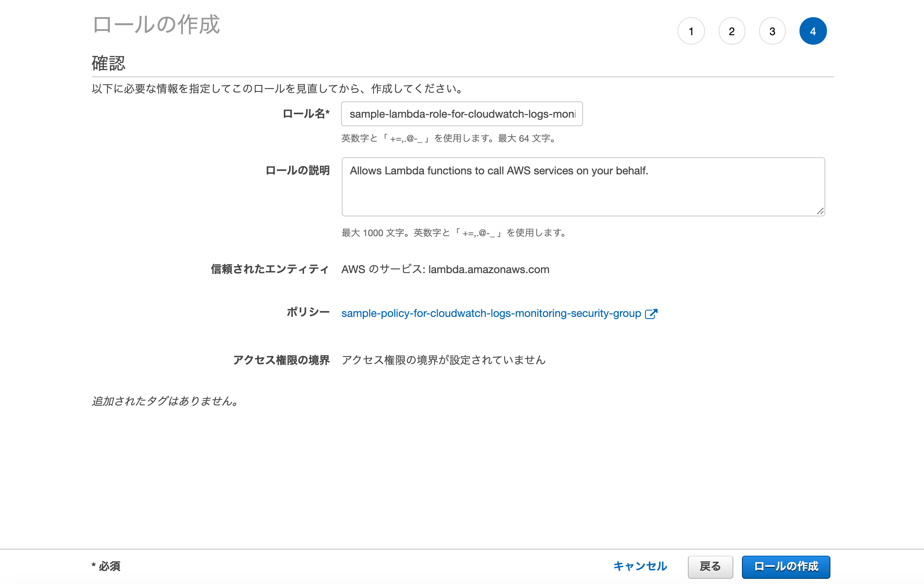Select text 追加されたタグはありません。
Viewport: 924px width, 584px height.
coord(166,401)
